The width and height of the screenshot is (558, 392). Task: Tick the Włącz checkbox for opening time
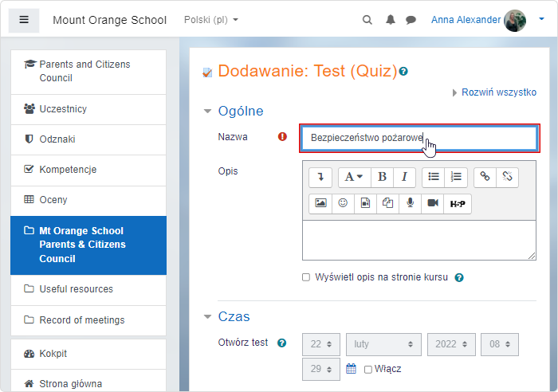coord(367,370)
